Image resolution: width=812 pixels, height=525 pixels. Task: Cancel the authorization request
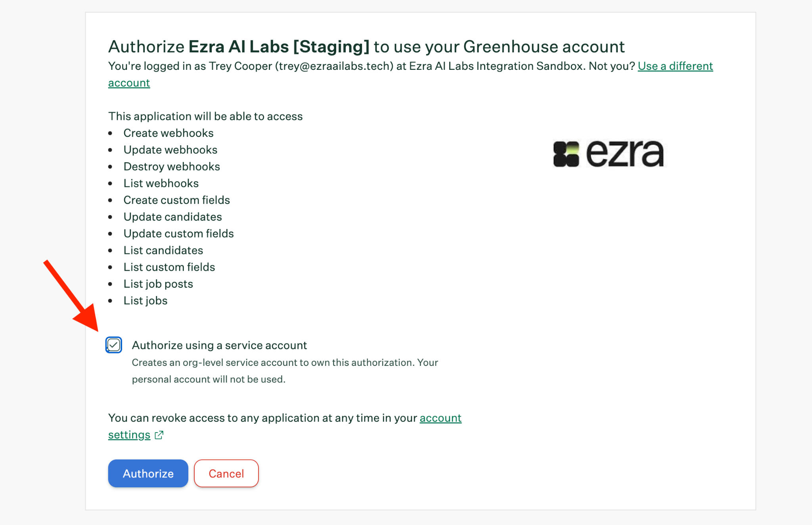[226, 473]
